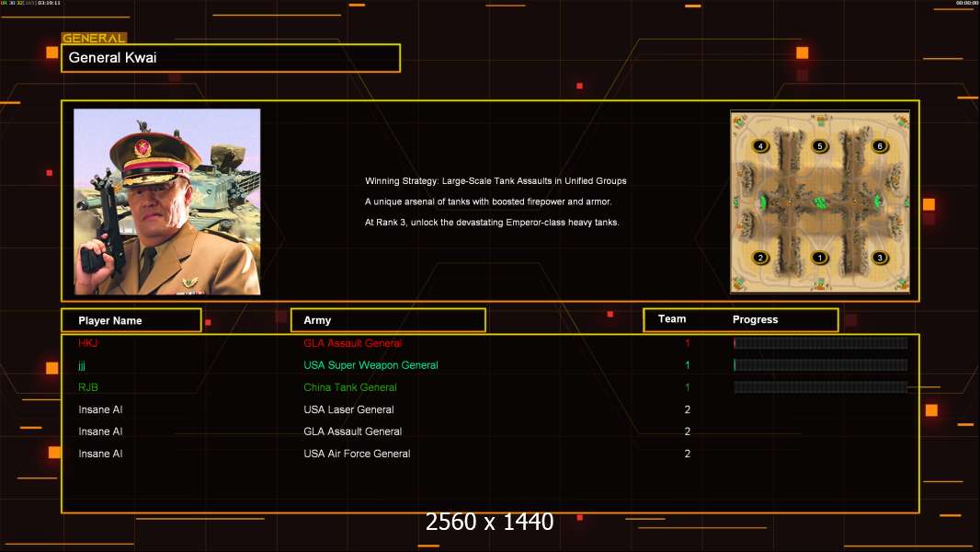980x552 pixels.
Task: Click the General Kwai name field
Action: (230, 58)
